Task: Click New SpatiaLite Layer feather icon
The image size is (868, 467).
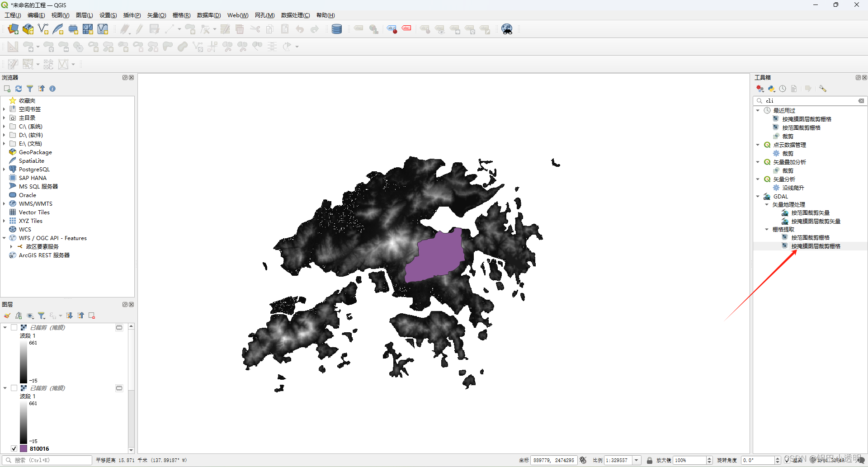Action: point(58,29)
